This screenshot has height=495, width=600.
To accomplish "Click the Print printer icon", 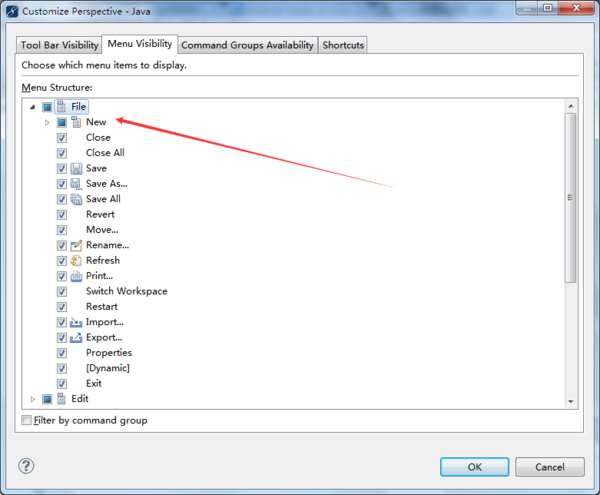I will (x=76, y=276).
